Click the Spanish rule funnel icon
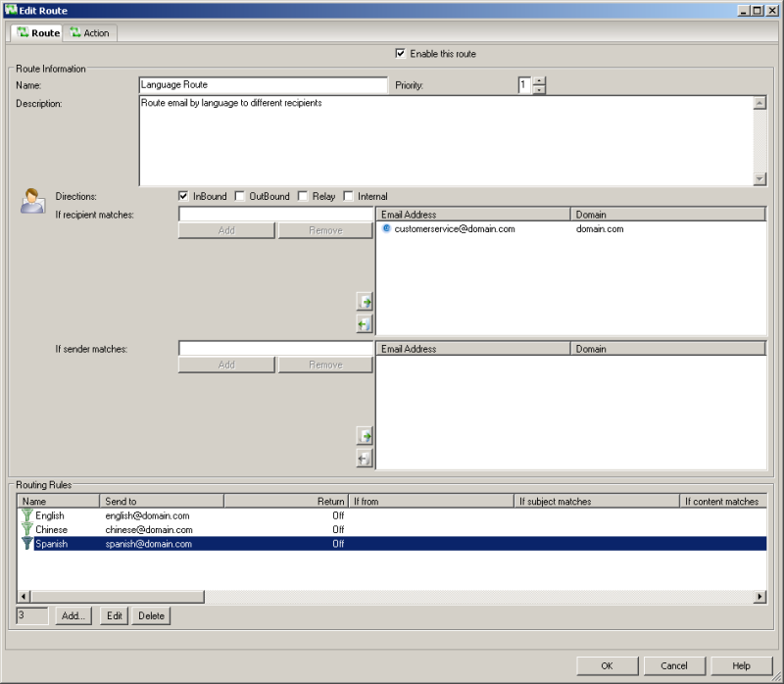 (26, 544)
